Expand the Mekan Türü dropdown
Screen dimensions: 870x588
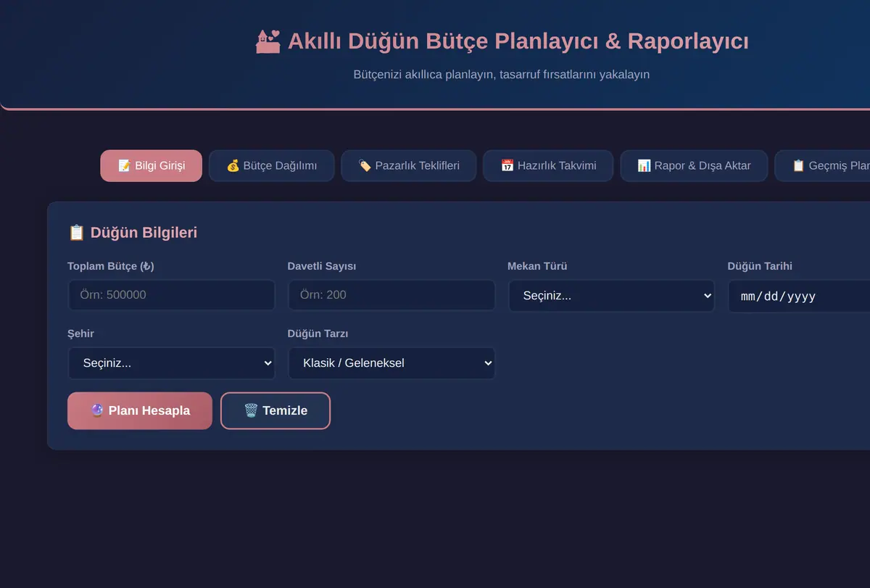click(x=611, y=296)
